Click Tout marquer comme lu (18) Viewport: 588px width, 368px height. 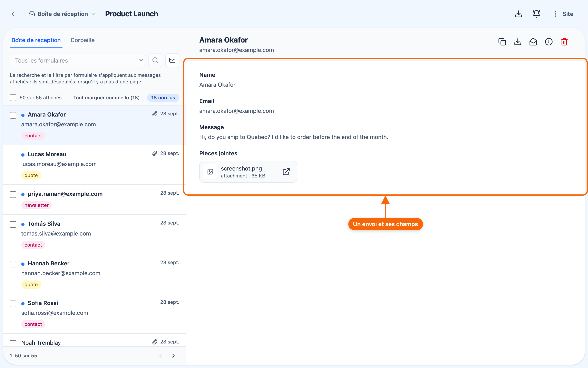tap(106, 98)
